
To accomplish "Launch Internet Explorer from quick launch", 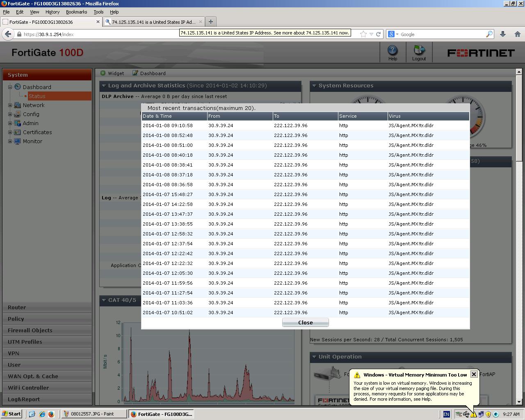I will click(x=42, y=414).
